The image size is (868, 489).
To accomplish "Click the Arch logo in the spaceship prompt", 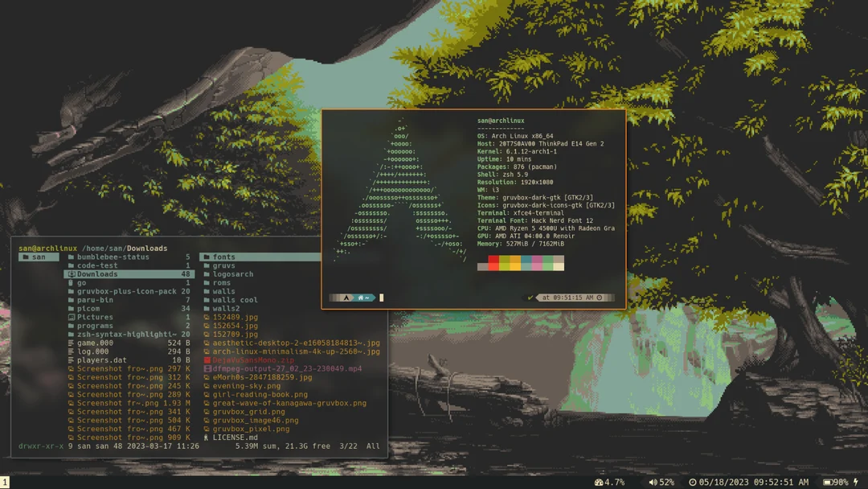I will click(x=345, y=297).
